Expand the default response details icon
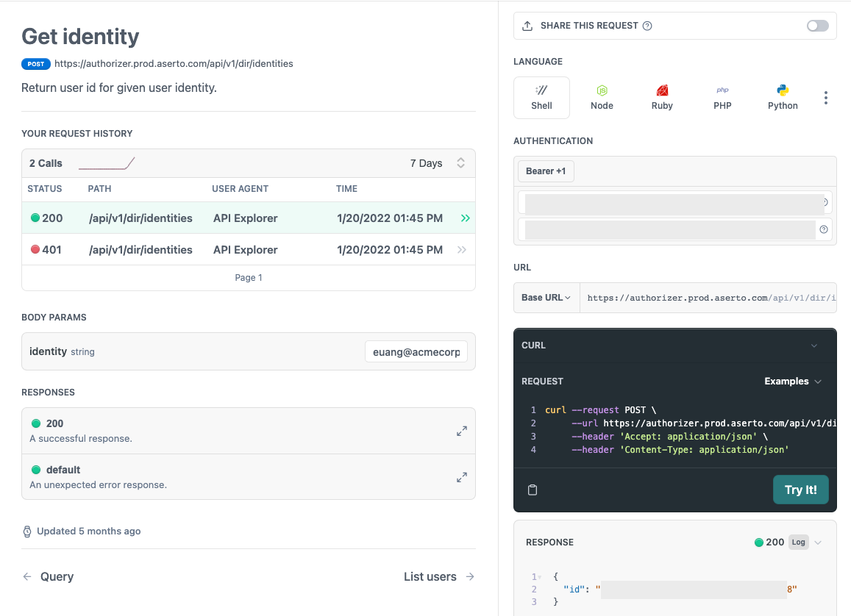This screenshot has width=851, height=616. [462, 477]
